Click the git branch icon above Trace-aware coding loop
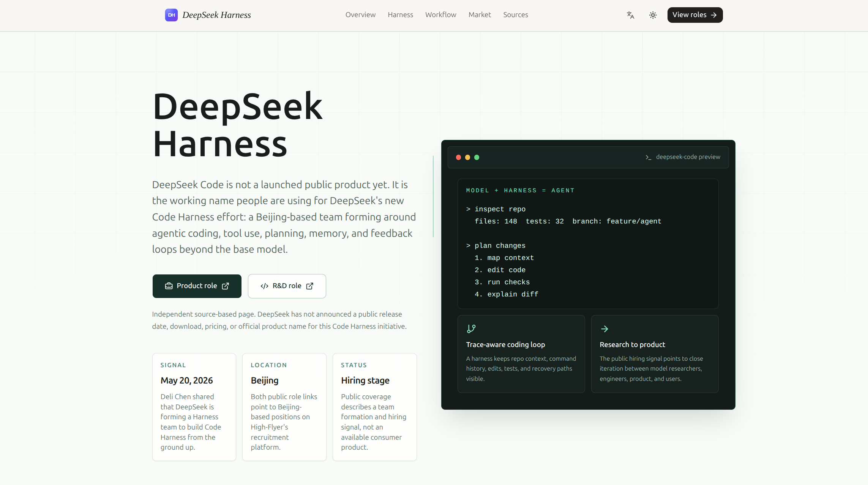The height and width of the screenshot is (485, 868). point(471,329)
